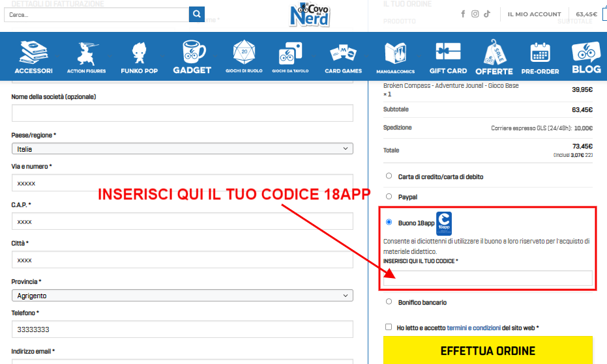The height and width of the screenshot is (364, 607).
Task: Click the Via e numero field
Action: tap(183, 182)
